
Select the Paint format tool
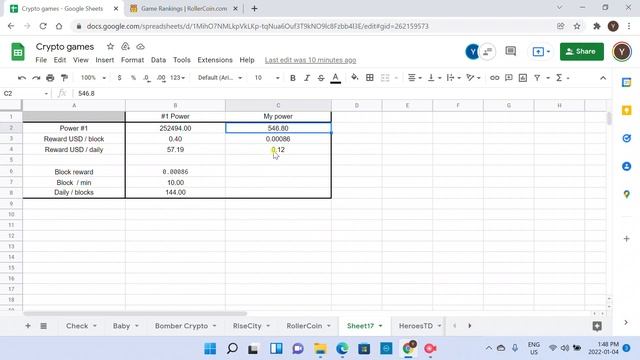[64, 78]
